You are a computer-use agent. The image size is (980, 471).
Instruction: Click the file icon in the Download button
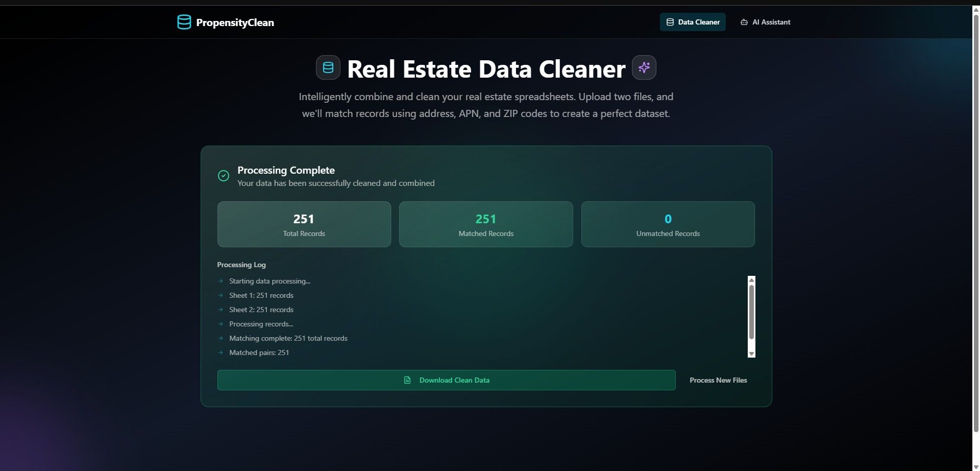[x=407, y=380]
